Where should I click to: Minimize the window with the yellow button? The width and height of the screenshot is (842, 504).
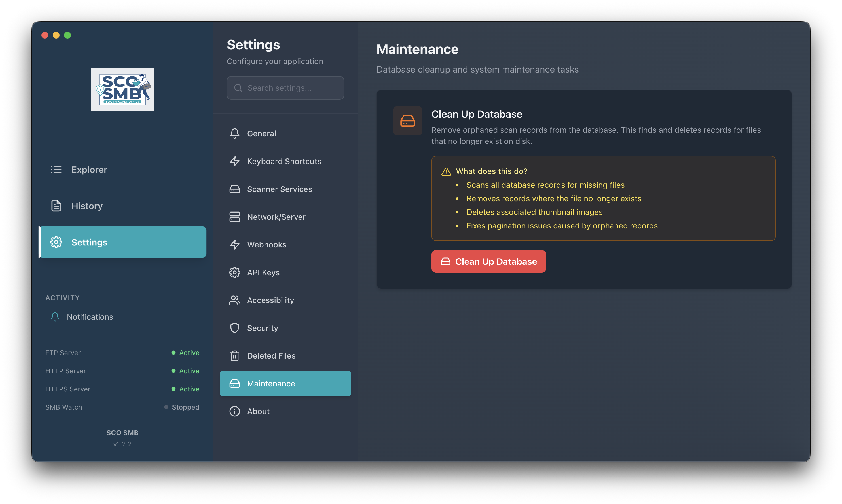(56, 35)
